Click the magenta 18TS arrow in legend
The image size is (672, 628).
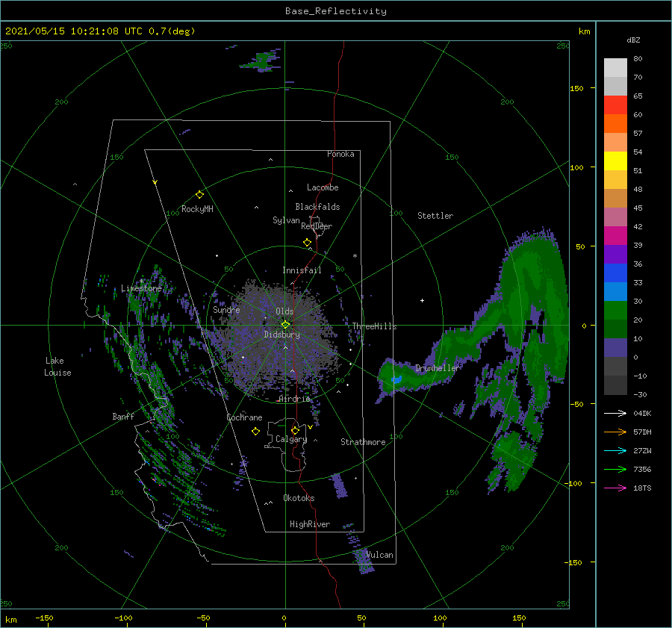pyautogui.click(x=615, y=488)
